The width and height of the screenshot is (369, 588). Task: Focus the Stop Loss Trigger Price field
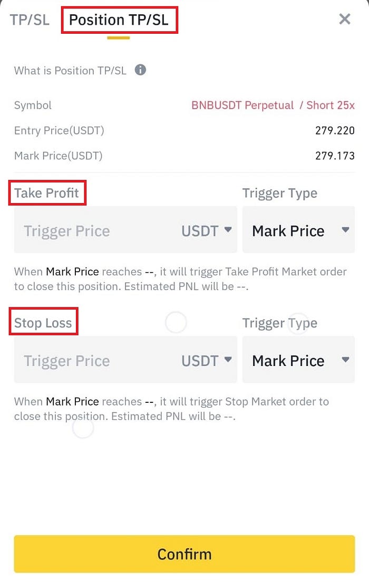point(95,361)
